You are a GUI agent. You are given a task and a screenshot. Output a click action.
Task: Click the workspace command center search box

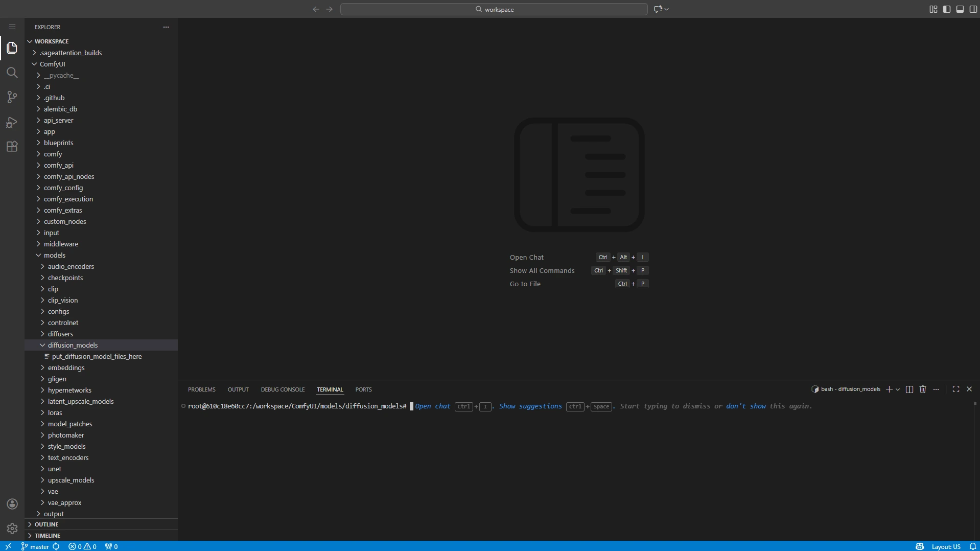[x=494, y=9]
